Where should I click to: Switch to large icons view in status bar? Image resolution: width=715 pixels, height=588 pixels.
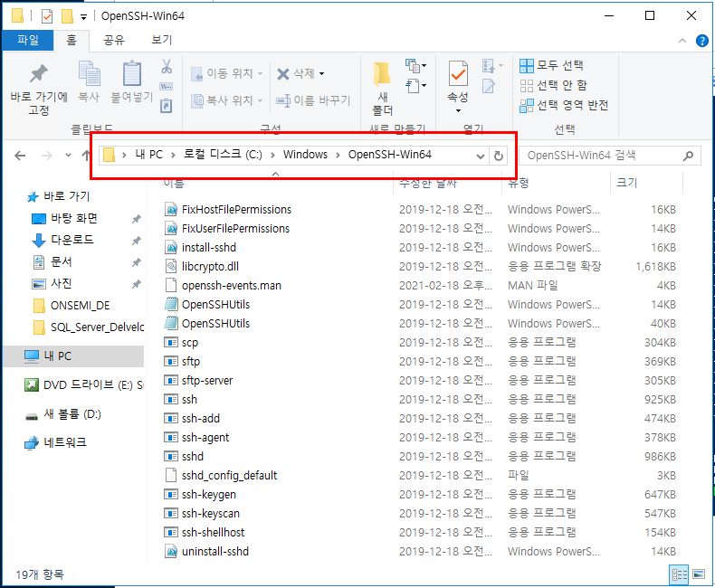(699, 574)
